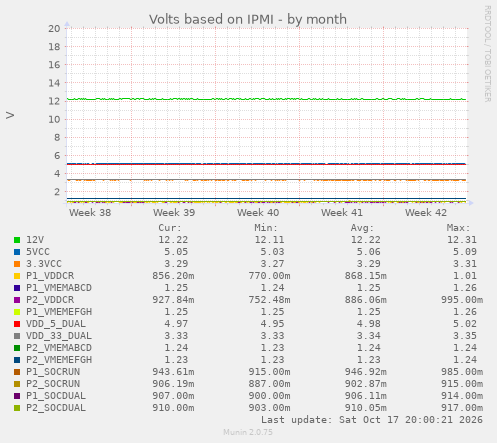This screenshot has width=497, height=443.
Task: Click the 3.3VCC orange legend swatch
Action: click(17, 264)
